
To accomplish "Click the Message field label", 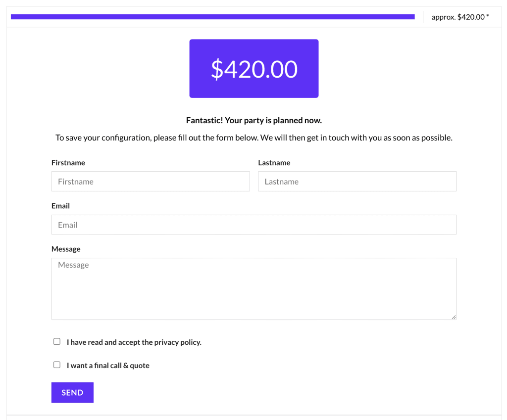I will (66, 249).
